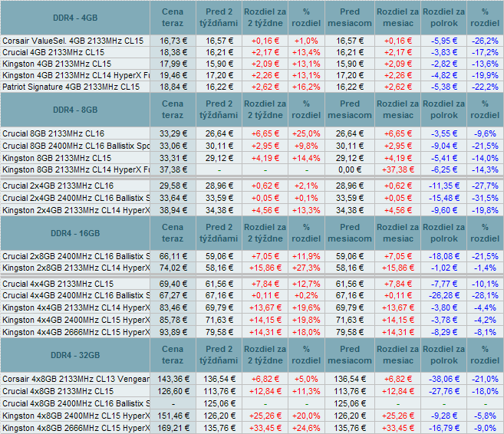Select the -15,48 € half-year difference
The height and width of the screenshot is (434, 504).
[444, 198]
